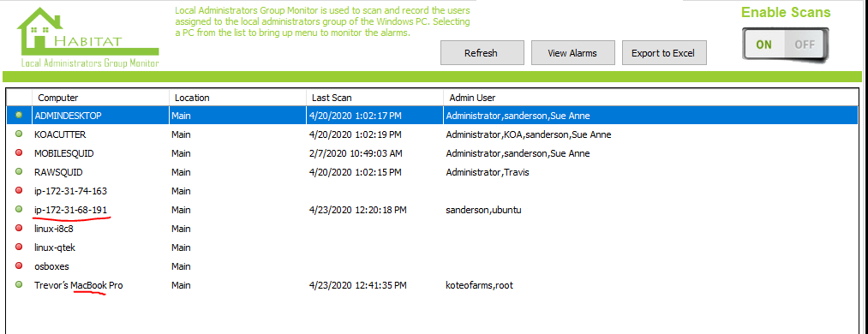Click red status dot for MOBILESQUID
Image resolution: width=868 pixels, height=334 pixels.
pos(20,152)
